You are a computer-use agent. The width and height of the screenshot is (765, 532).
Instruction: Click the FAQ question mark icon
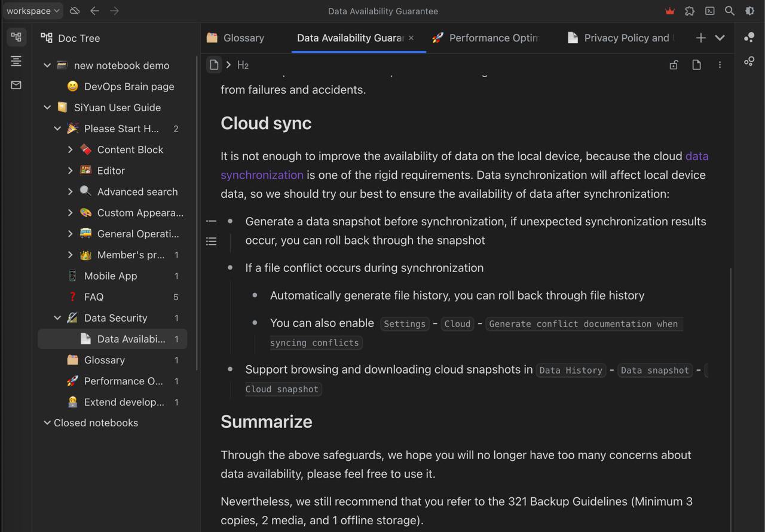pos(72,297)
